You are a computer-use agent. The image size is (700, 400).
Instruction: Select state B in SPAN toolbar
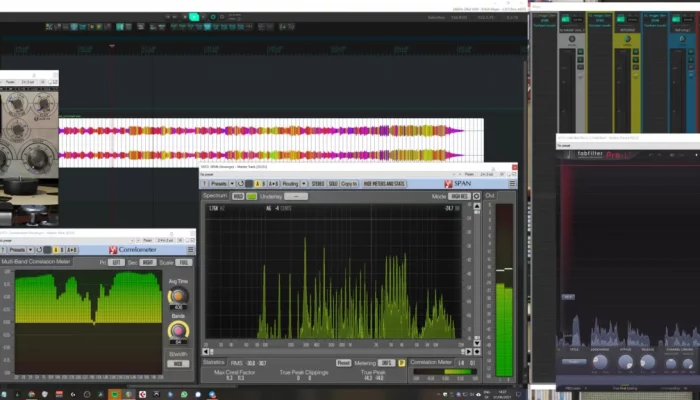[263, 183]
